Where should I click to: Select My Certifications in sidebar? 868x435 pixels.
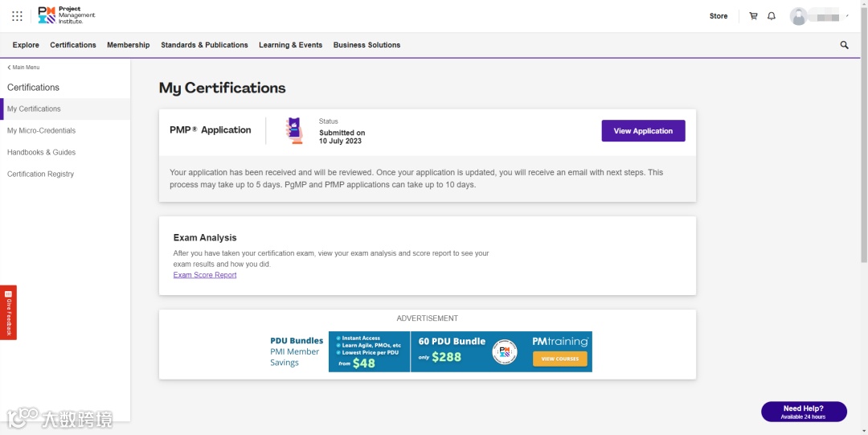coord(65,109)
